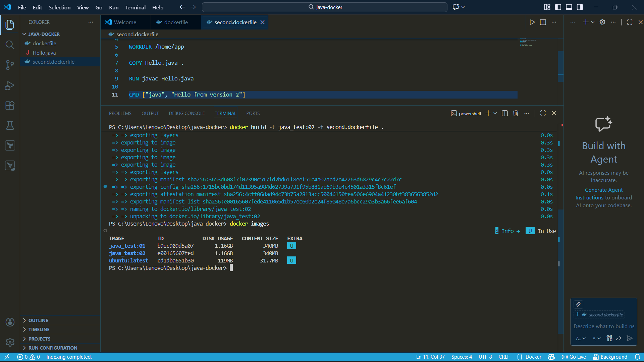Screen dimensions: 644x362
Task: Toggle the primary side bar visibility
Action: (x=558, y=7)
